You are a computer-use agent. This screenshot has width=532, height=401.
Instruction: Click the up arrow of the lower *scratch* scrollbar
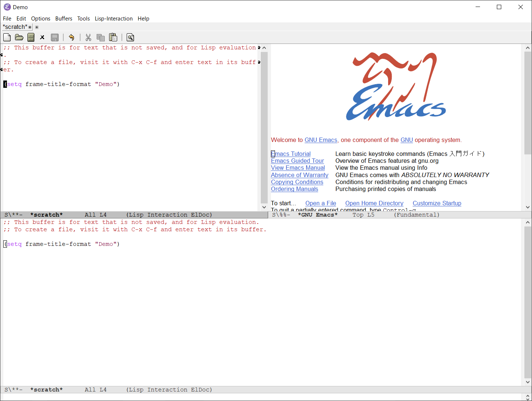pyautogui.click(x=528, y=222)
